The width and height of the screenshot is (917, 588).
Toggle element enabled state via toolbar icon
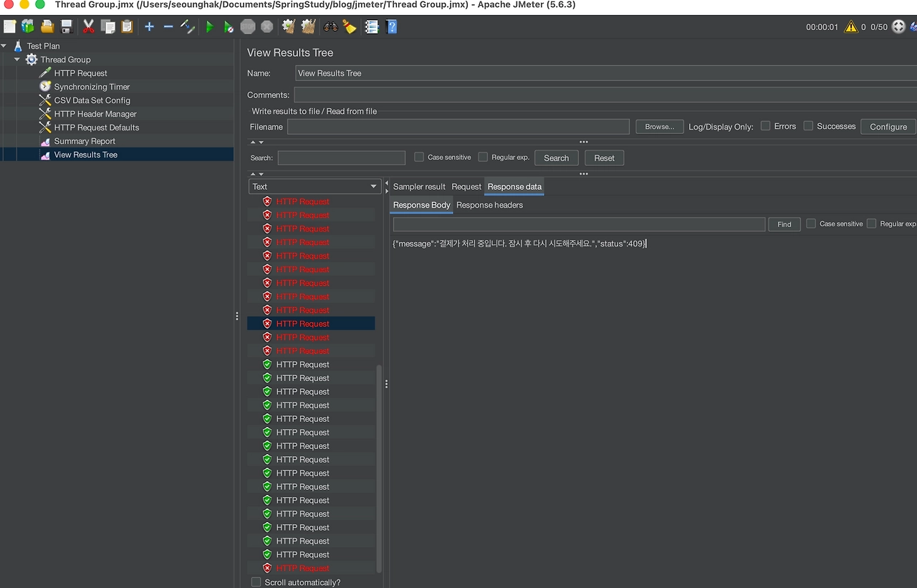[x=188, y=26]
